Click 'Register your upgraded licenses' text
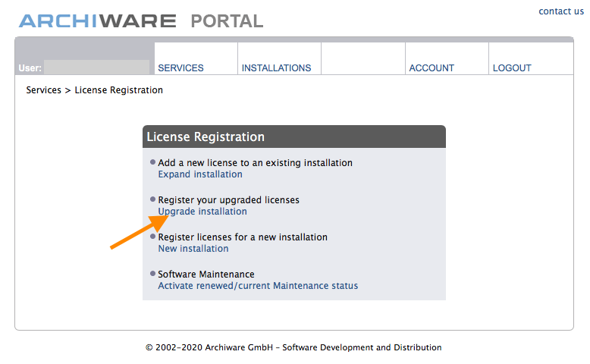The width and height of the screenshot is (590, 364). pos(228,200)
